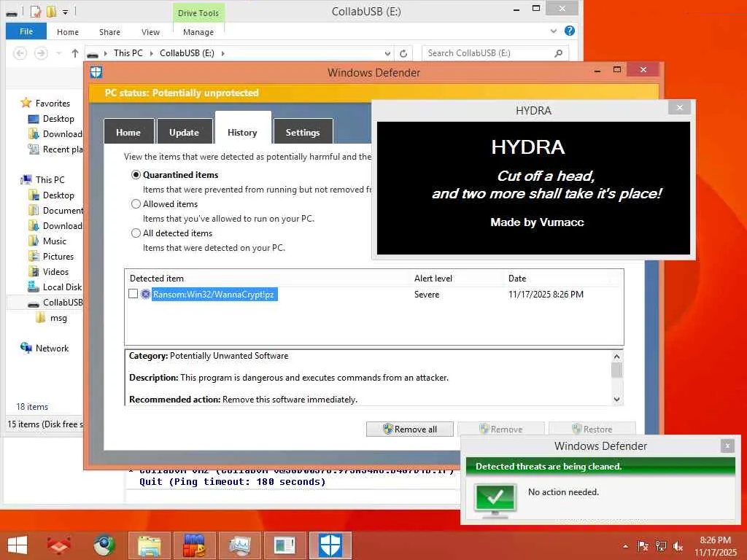Viewport: 747px width, 560px height.
Task: Go up one folder level in Explorer
Action: (x=75, y=53)
